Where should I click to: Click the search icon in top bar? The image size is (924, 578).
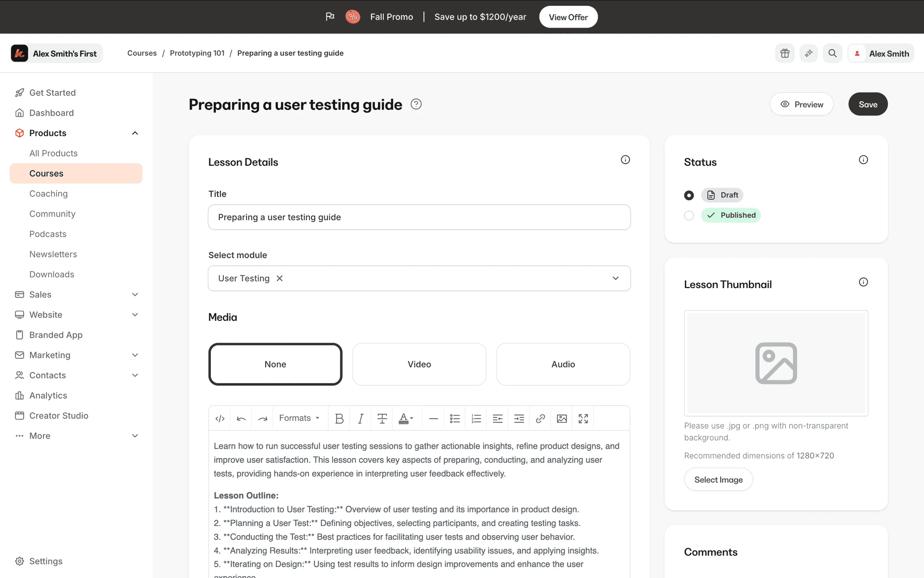coord(833,53)
